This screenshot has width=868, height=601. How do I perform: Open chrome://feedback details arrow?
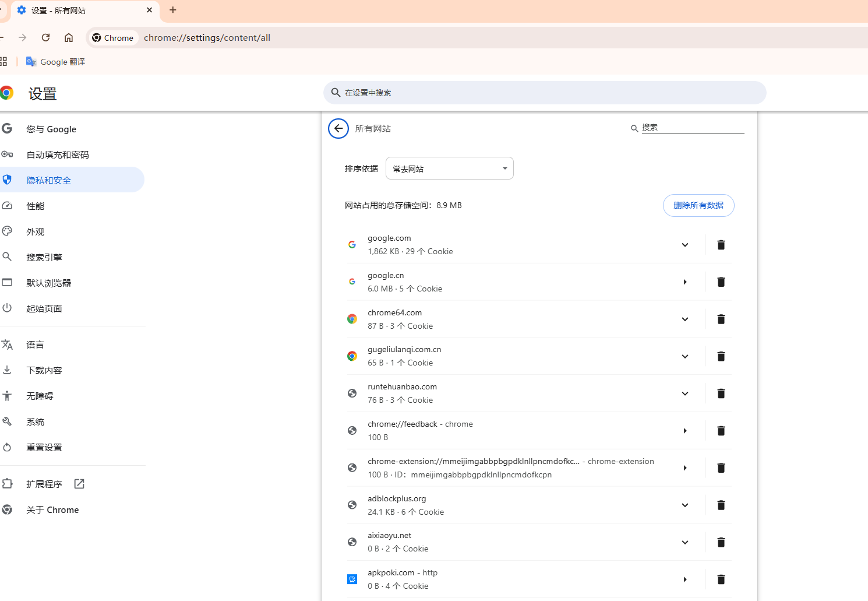point(685,431)
